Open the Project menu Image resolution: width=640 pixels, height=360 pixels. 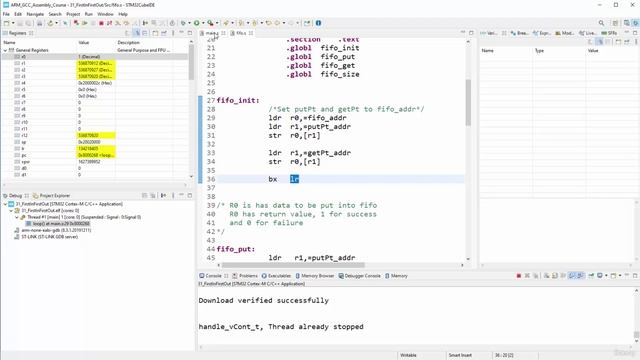(x=73, y=14)
